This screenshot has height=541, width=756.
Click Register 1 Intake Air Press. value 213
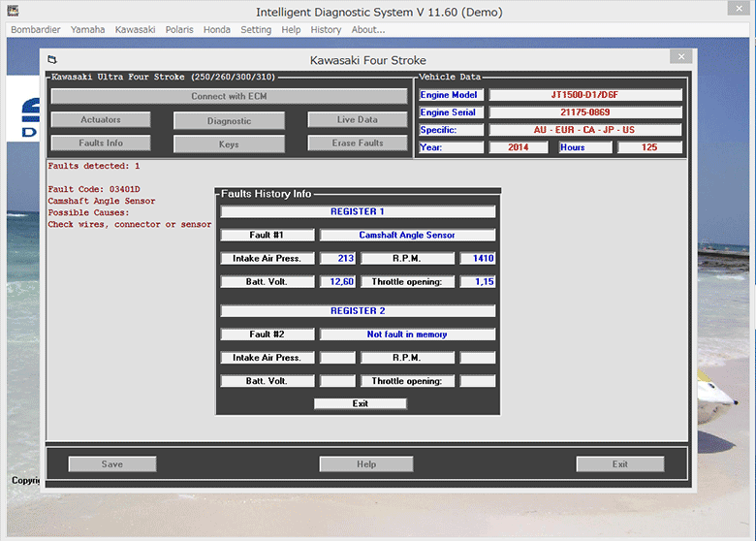point(337,259)
